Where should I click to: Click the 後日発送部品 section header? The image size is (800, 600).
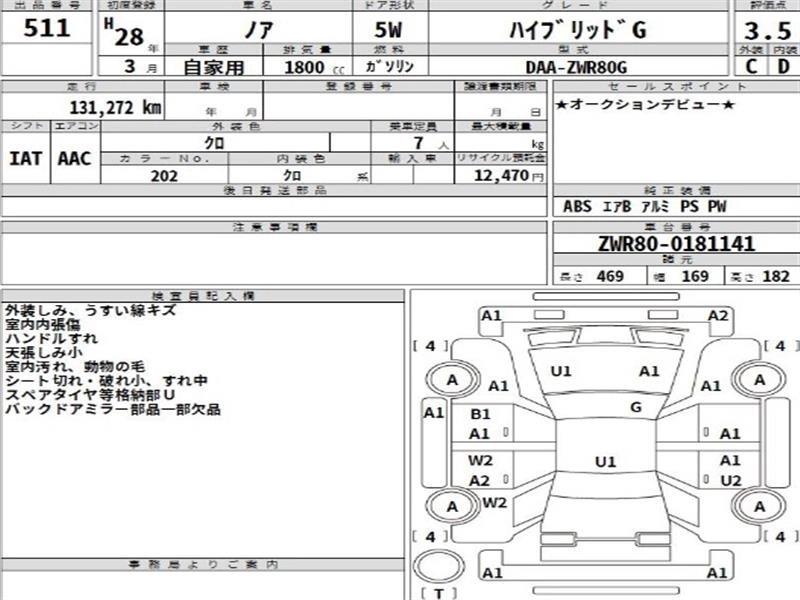click(x=274, y=190)
